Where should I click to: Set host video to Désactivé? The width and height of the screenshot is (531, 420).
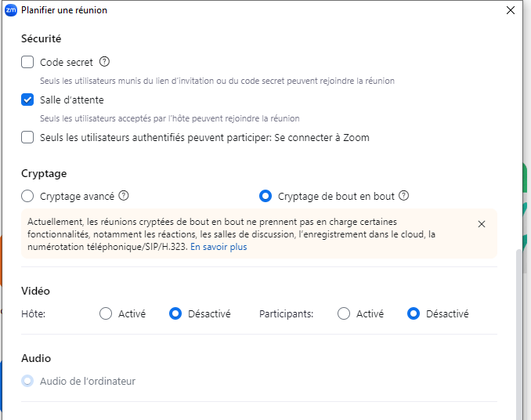tap(176, 313)
